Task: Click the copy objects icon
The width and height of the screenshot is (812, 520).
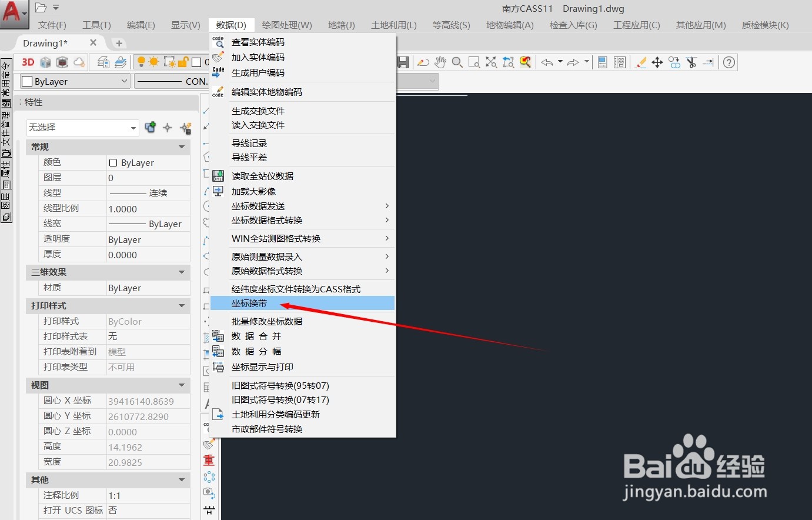Action: click(x=674, y=62)
